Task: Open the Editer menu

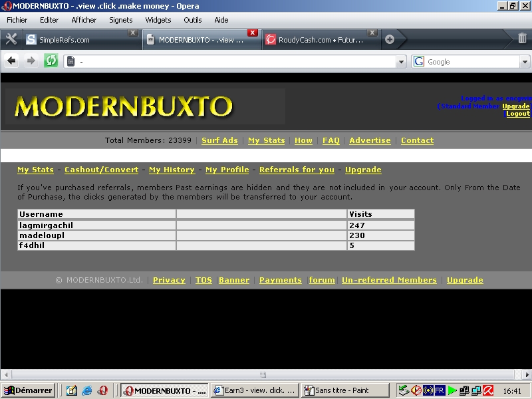Action: click(49, 20)
